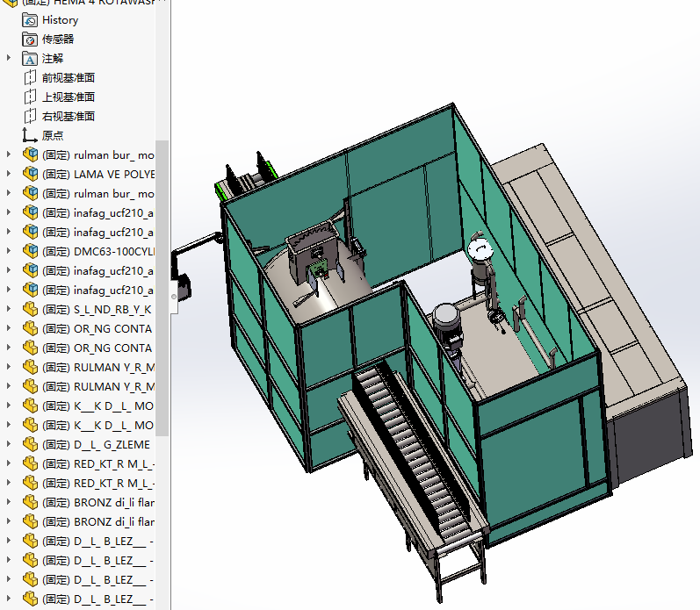Open the History folder icon

[x=30, y=20]
